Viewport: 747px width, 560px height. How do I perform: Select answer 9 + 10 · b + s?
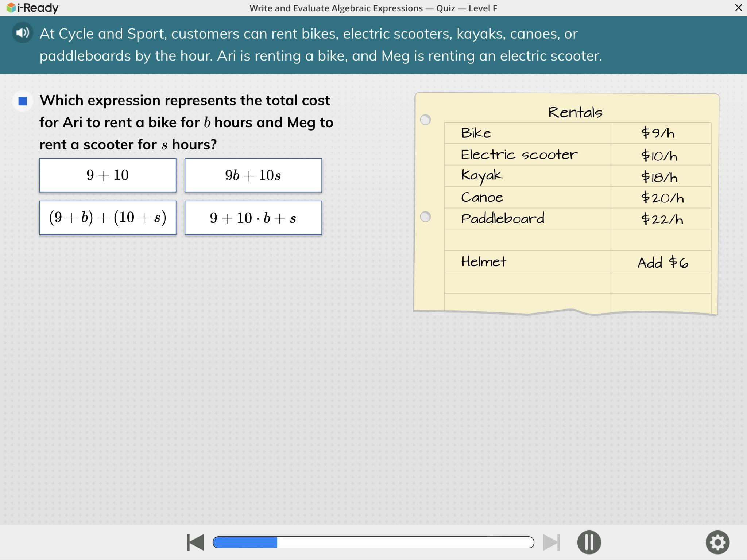tap(253, 218)
